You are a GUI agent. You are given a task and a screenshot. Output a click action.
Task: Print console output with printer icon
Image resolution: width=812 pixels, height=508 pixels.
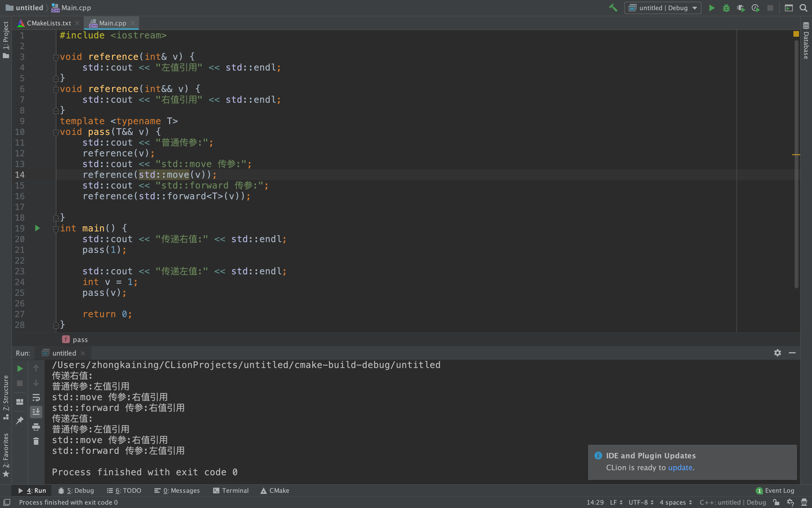click(36, 427)
